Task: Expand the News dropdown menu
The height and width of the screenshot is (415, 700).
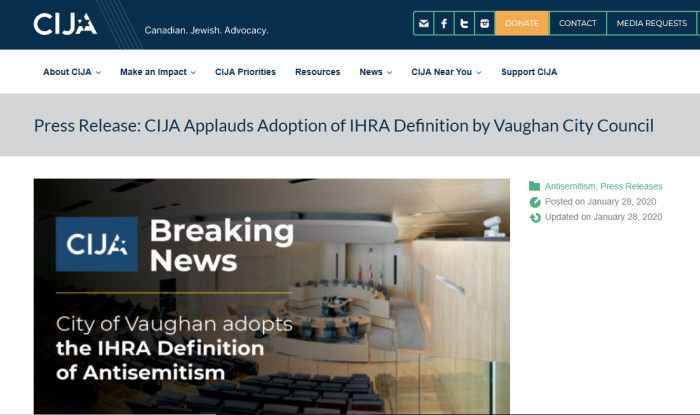Action: click(x=375, y=72)
